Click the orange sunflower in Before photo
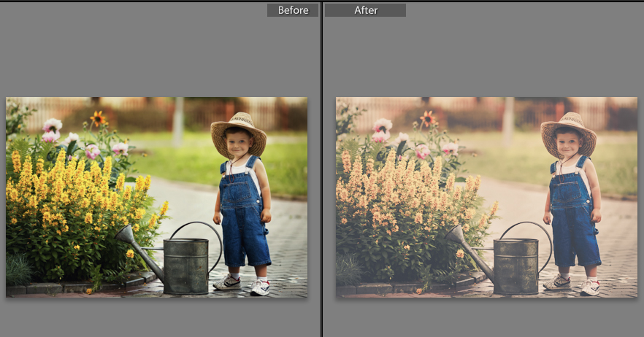 [x=98, y=117]
